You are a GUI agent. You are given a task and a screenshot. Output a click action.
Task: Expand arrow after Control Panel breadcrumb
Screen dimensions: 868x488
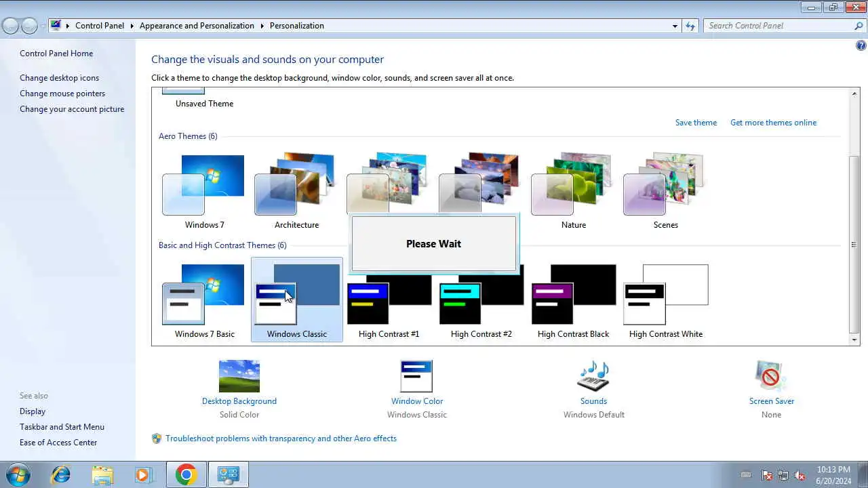[x=132, y=26]
